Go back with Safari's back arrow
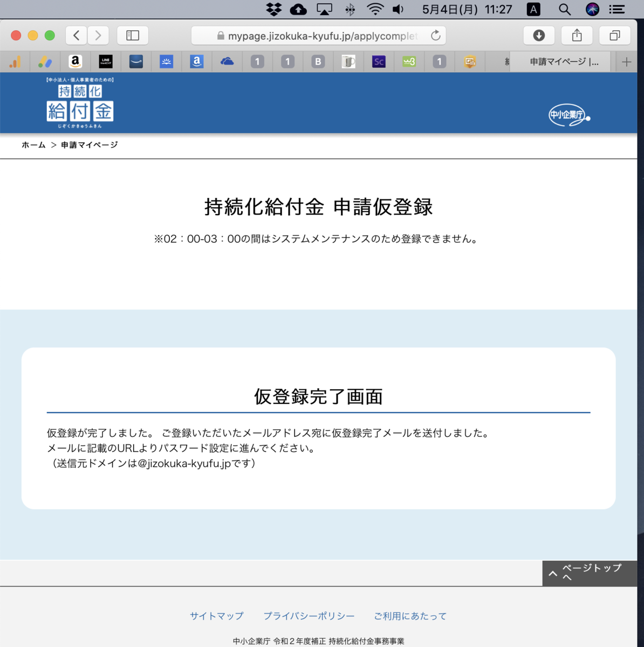The height and width of the screenshot is (647, 644). click(x=77, y=36)
